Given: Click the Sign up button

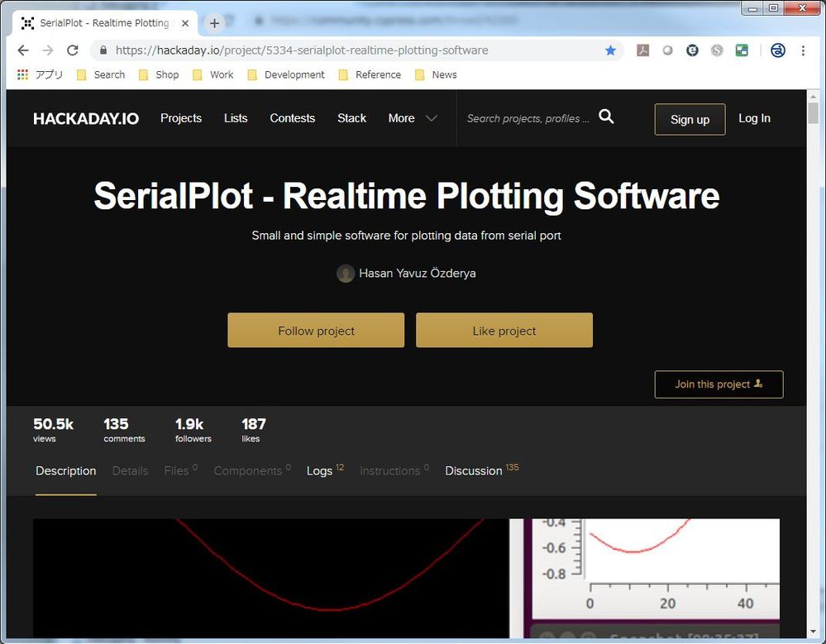Looking at the screenshot, I should click(x=690, y=119).
